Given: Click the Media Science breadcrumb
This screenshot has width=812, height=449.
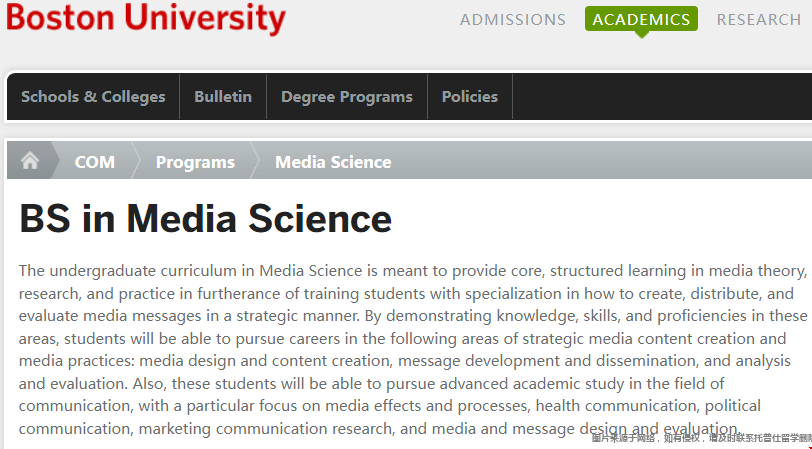Looking at the screenshot, I should [x=333, y=162].
